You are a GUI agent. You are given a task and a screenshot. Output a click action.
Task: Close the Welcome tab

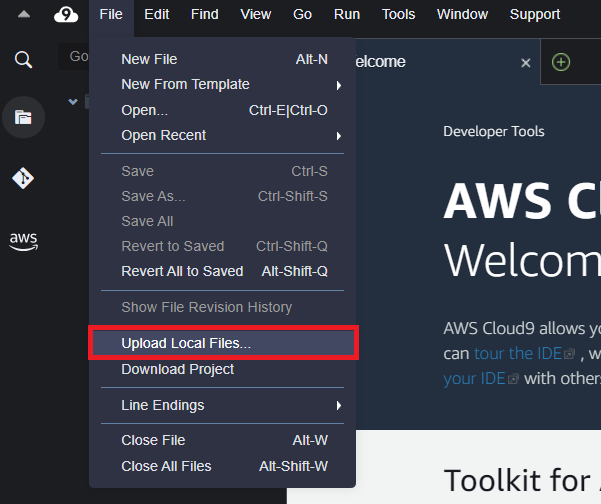pos(526,63)
